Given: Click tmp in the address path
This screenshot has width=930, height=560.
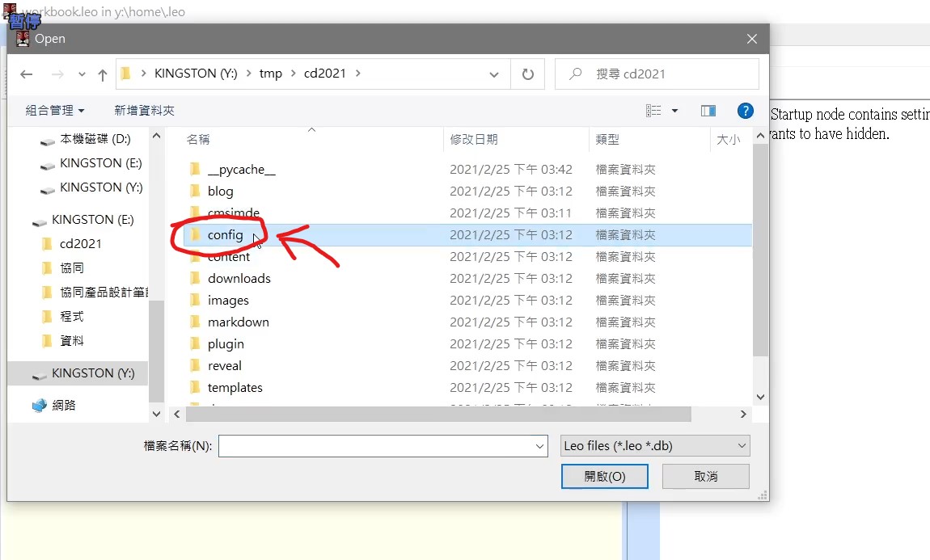Looking at the screenshot, I should pyautogui.click(x=270, y=74).
